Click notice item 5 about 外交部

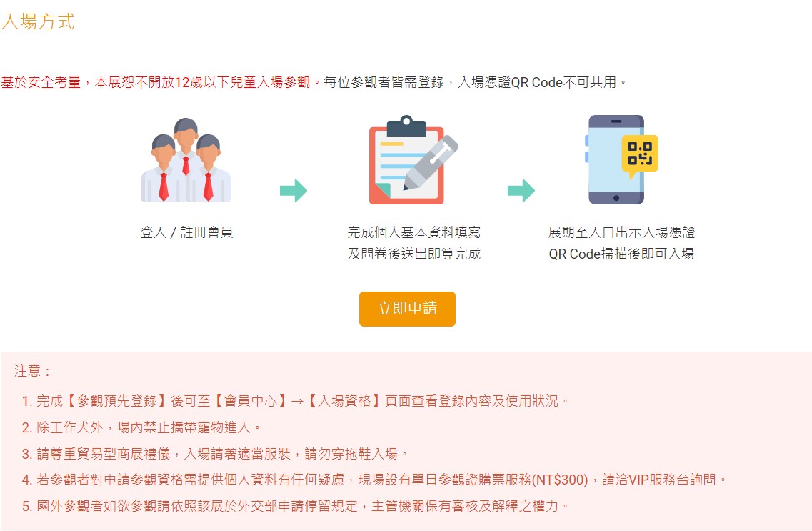[x=295, y=505]
